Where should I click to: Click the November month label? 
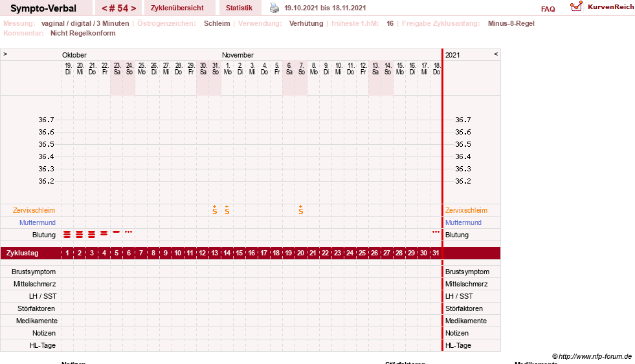click(238, 55)
